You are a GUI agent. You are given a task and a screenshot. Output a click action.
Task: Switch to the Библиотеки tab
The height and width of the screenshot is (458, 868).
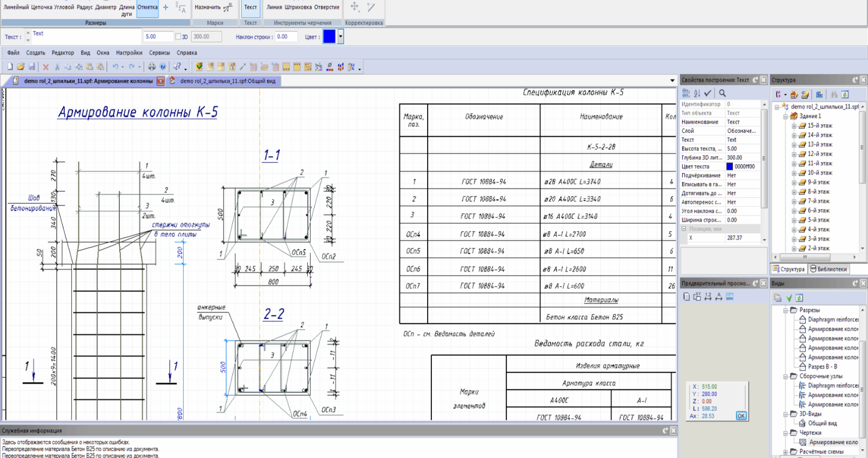coord(828,269)
